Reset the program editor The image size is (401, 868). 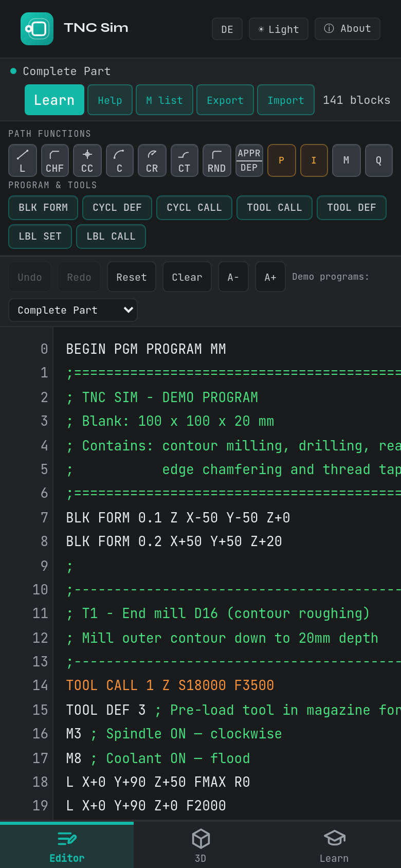(132, 277)
